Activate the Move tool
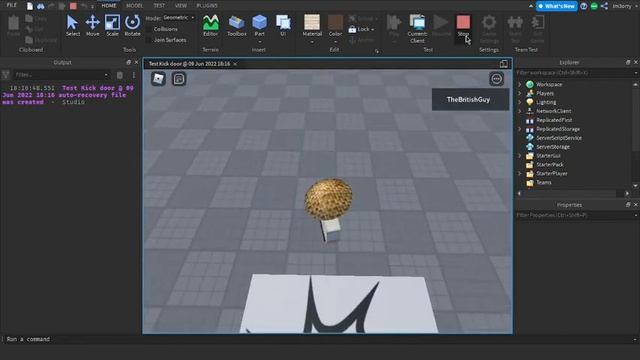Viewport: 640px width, 360px height. [x=93, y=25]
